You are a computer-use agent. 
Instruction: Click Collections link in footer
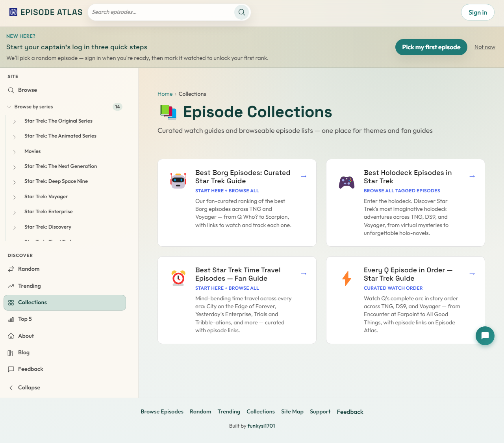261,411
